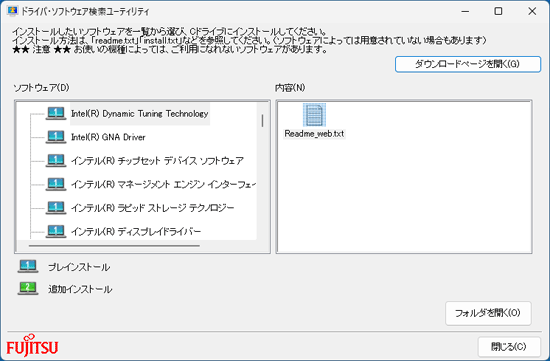Image resolution: width=550 pixels, height=361 pixels.
Task: Click the blue プレインストール legend icon
Action: [x=28, y=267]
